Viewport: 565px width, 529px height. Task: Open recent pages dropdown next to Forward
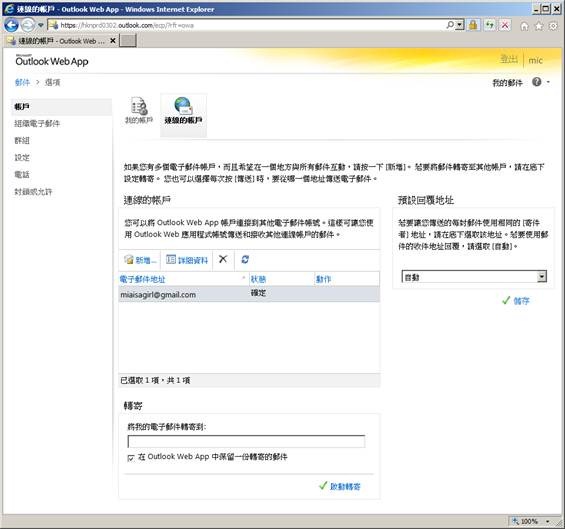[41, 25]
